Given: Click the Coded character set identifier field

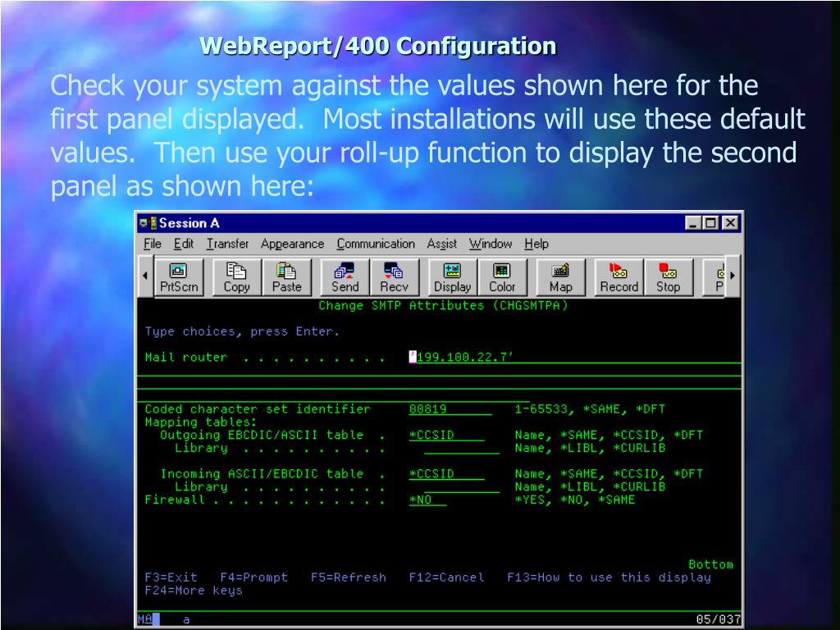Looking at the screenshot, I should pos(450,409).
